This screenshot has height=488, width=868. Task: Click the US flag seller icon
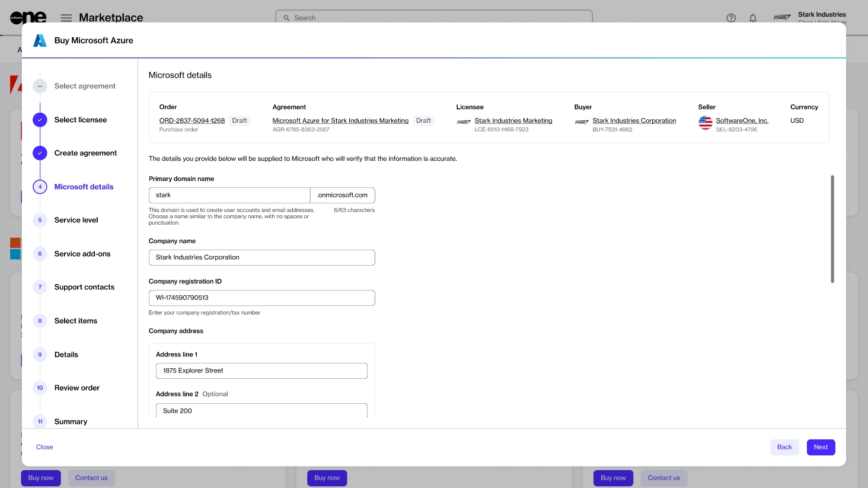point(705,123)
